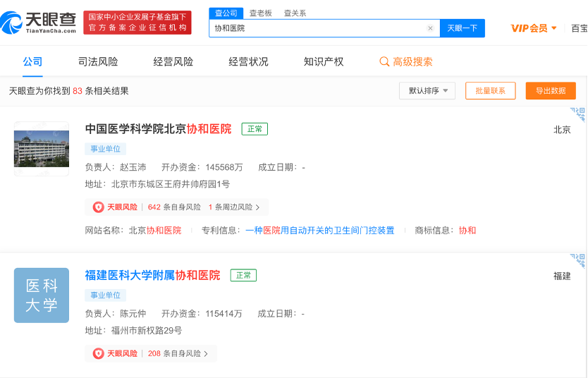
Task: Click the 642 条自身风险 entry
Action: coord(174,207)
